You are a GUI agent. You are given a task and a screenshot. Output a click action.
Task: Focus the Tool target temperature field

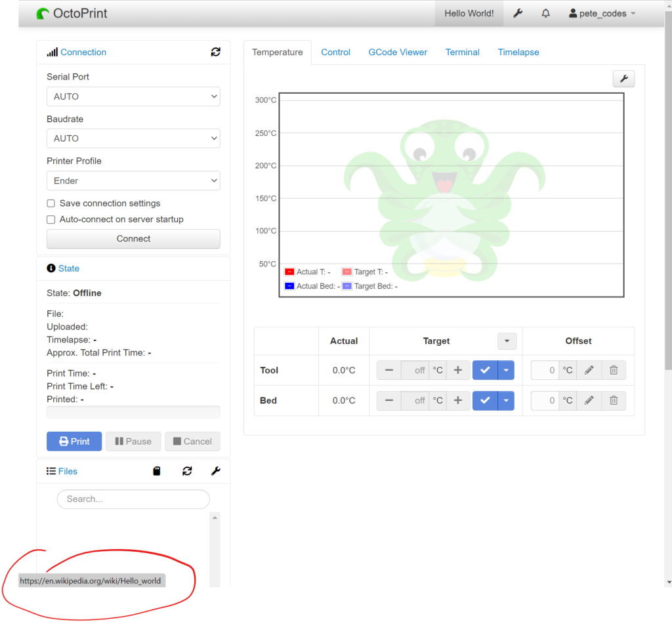[415, 370]
